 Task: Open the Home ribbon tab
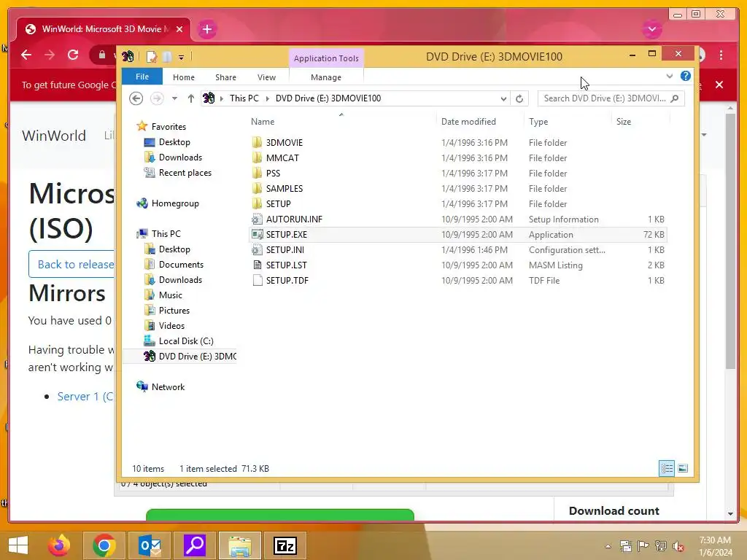coord(183,77)
